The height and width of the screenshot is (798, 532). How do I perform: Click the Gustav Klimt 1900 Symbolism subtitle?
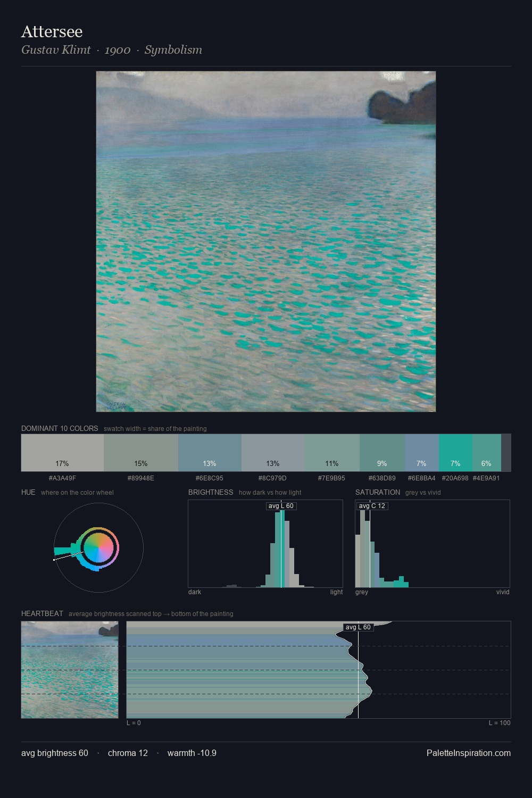[112, 50]
